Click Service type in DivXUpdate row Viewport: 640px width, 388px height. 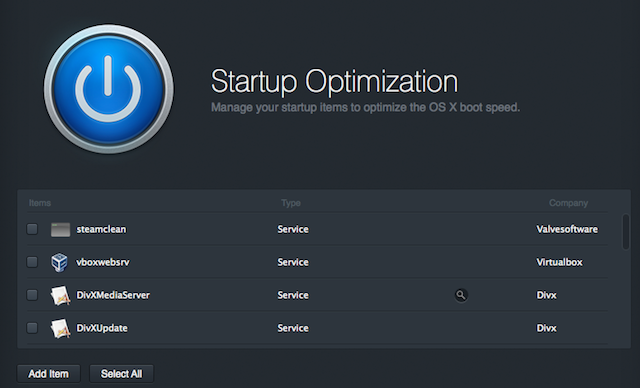coord(293,328)
